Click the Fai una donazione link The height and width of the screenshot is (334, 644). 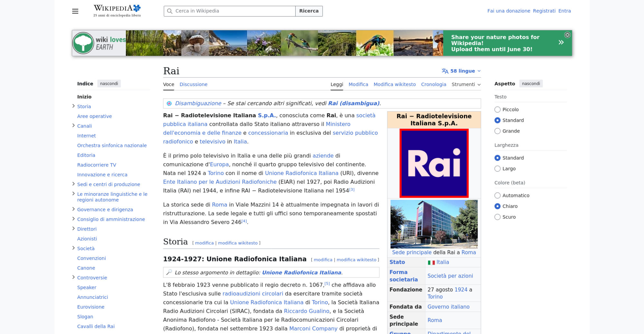pyautogui.click(x=508, y=11)
